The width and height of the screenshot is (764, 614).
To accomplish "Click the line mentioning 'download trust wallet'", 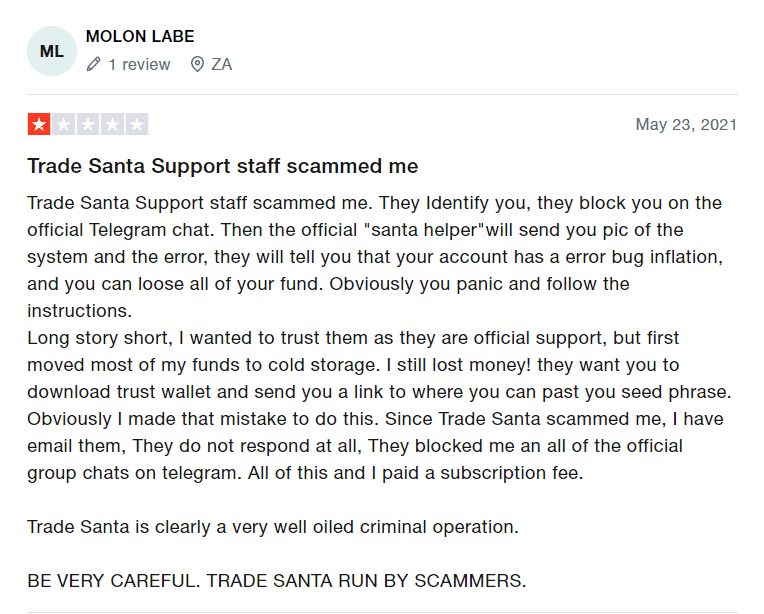I will (380, 392).
